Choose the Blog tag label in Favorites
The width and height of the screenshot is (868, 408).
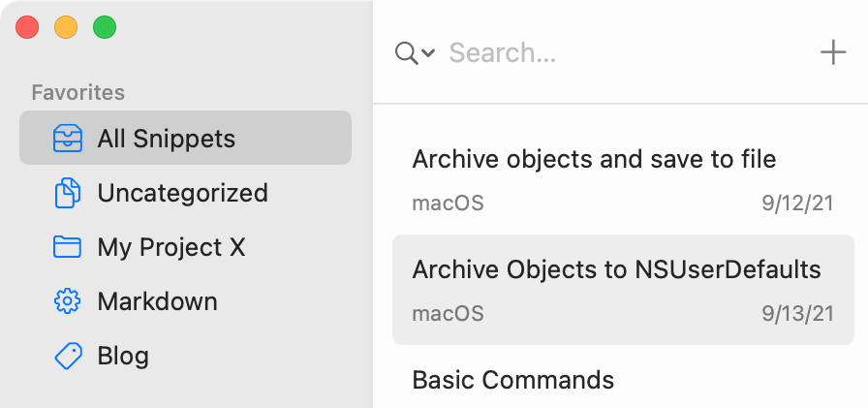tap(123, 356)
